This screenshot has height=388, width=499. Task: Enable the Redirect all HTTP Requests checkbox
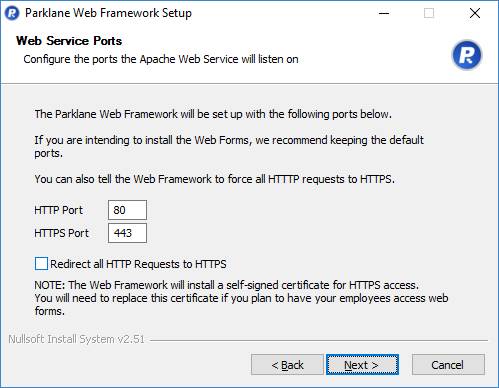[x=41, y=264]
